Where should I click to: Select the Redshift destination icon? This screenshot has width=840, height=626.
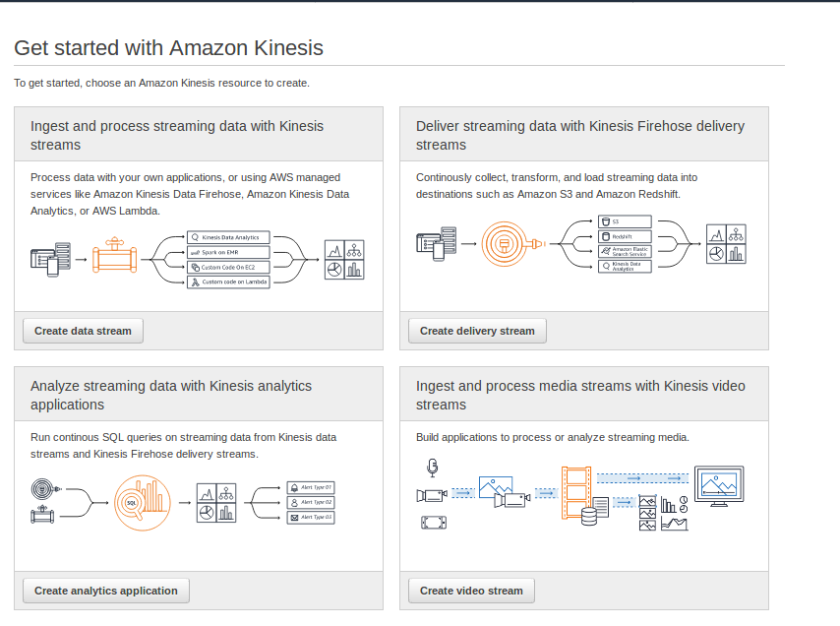point(606,236)
